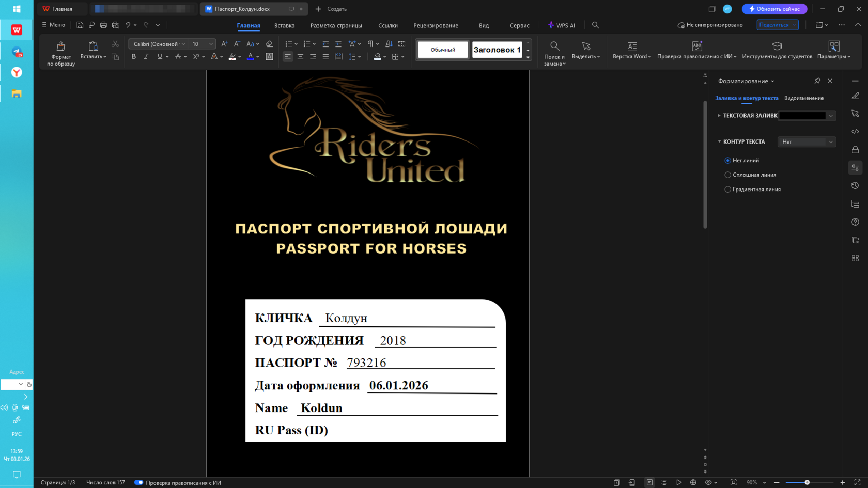Click the Cut scissors icon
The width and height of the screenshot is (868, 488).
pyautogui.click(x=115, y=44)
